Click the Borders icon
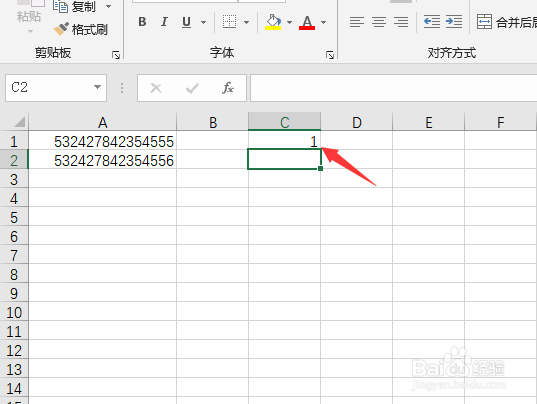The width and height of the screenshot is (537, 404). pos(229,22)
